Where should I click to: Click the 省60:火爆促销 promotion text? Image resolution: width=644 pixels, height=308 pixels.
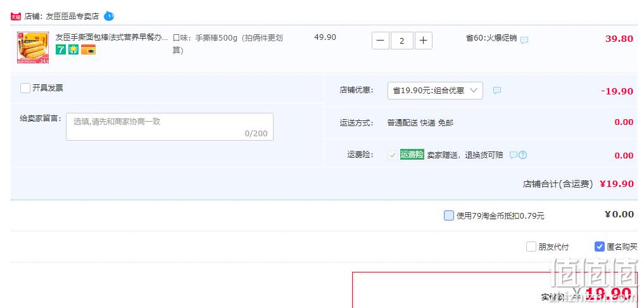[491, 38]
